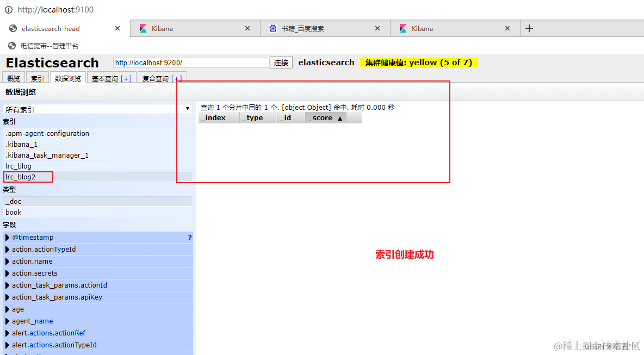Click the elasticsearch-head tab globe icon
644x355 pixels.
tap(13, 28)
